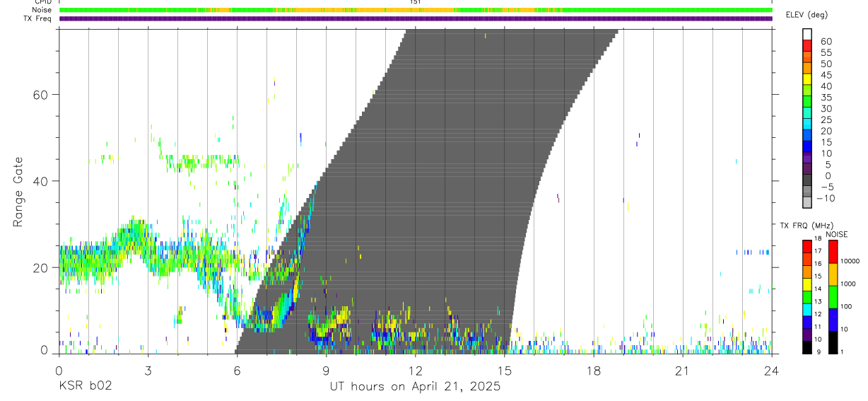Select the Range Gate axis title
This screenshot has height=401, width=868.
[18, 191]
